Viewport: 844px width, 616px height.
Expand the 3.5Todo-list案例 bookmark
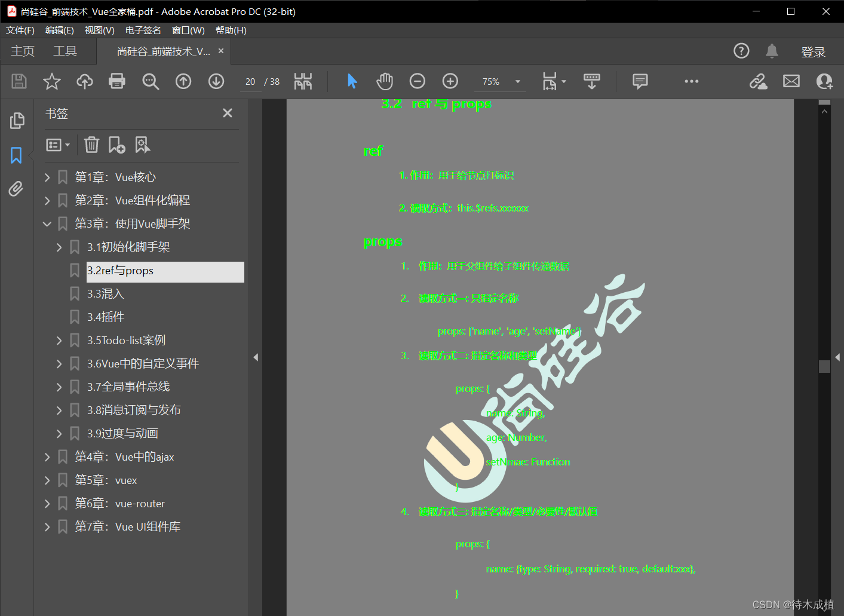[x=59, y=341]
